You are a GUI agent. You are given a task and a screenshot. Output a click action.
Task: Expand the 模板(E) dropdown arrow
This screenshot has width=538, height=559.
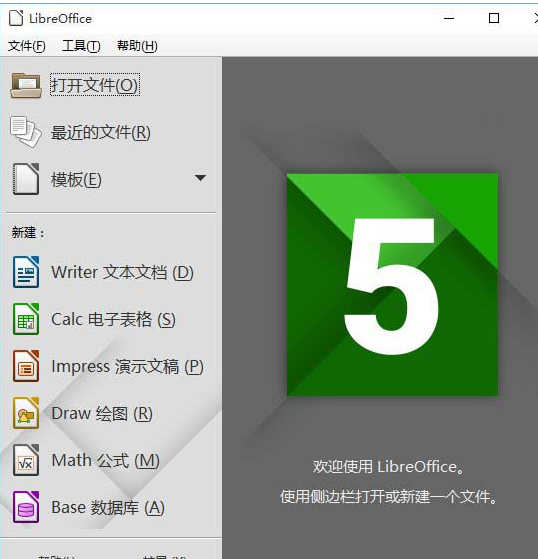click(200, 178)
